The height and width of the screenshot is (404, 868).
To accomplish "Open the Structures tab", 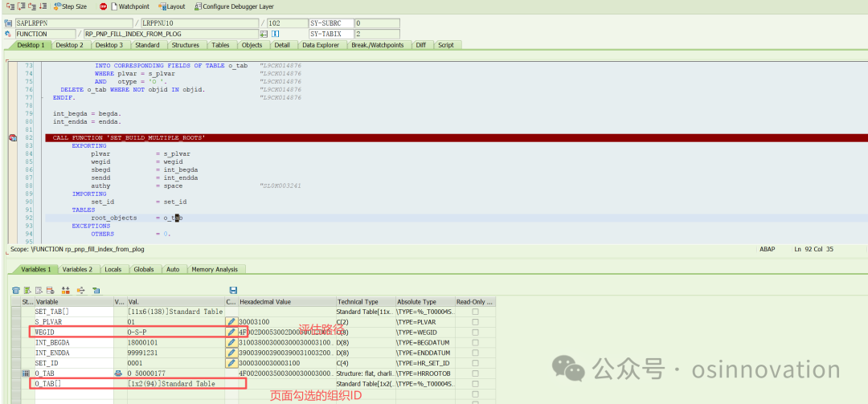I will click(185, 45).
